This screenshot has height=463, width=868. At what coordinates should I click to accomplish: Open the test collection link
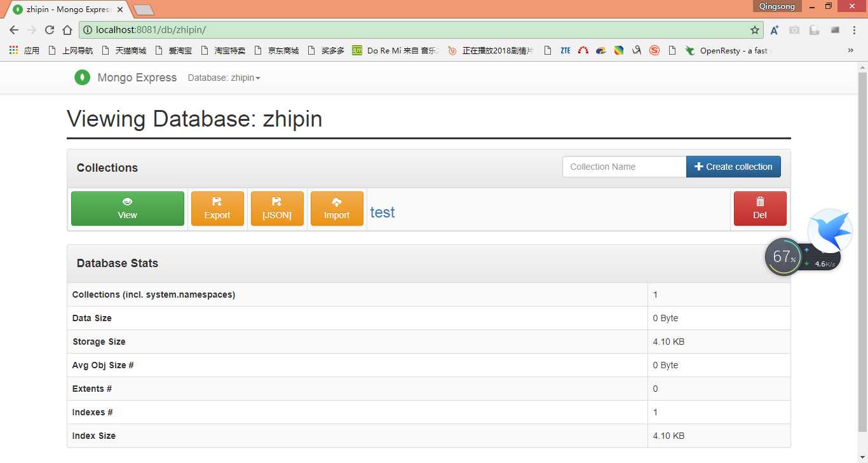click(383, 212)
